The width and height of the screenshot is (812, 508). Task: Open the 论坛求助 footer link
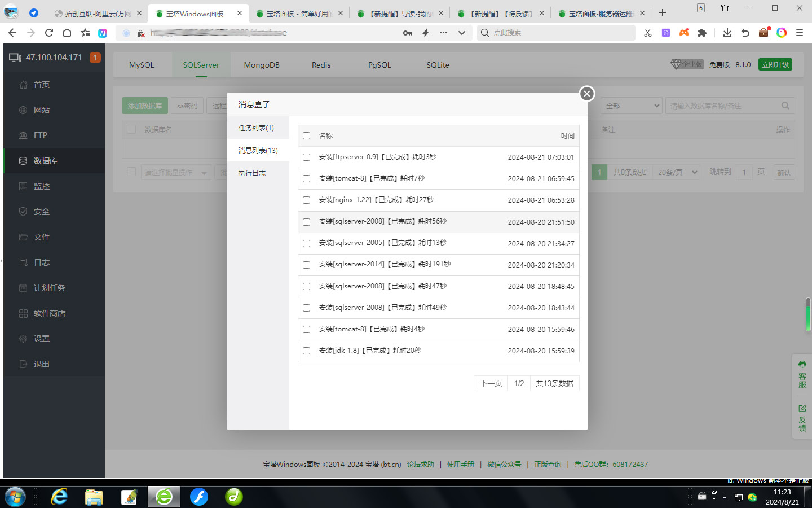[421, 465]
